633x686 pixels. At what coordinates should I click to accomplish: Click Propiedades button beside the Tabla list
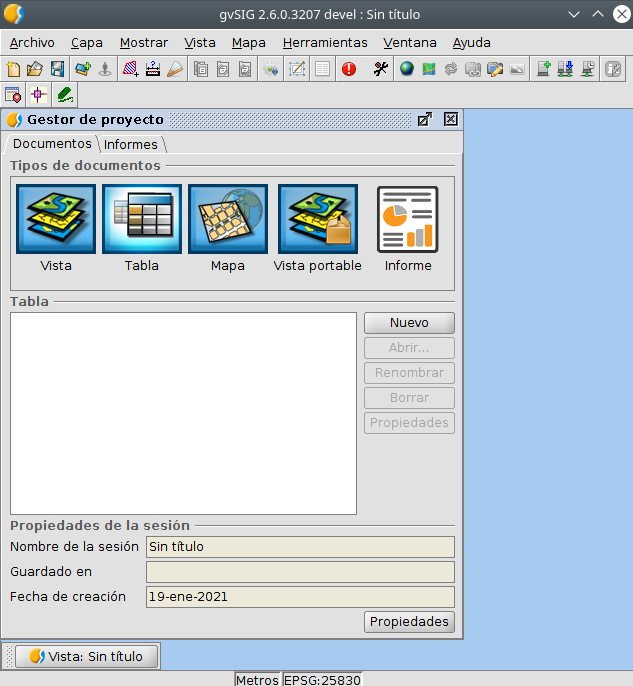(x=409, y=423)
